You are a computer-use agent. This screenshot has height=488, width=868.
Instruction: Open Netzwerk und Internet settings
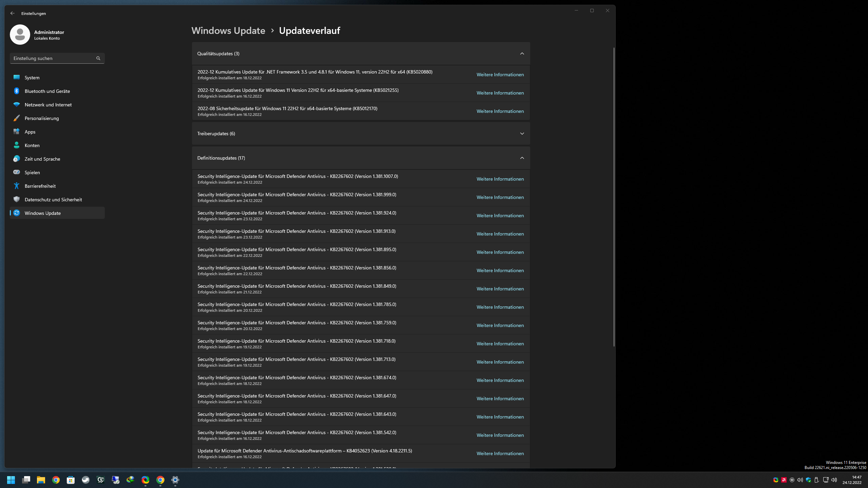[x=48, y=105]
